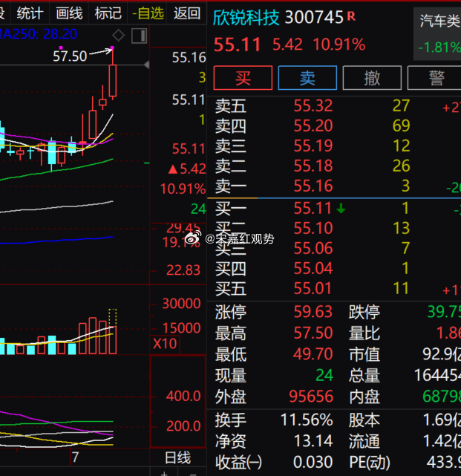Click the 返回 toolbar item
The width and height of the screenshot is (461, 476).
pyautogui.click(x=187, y=13)
